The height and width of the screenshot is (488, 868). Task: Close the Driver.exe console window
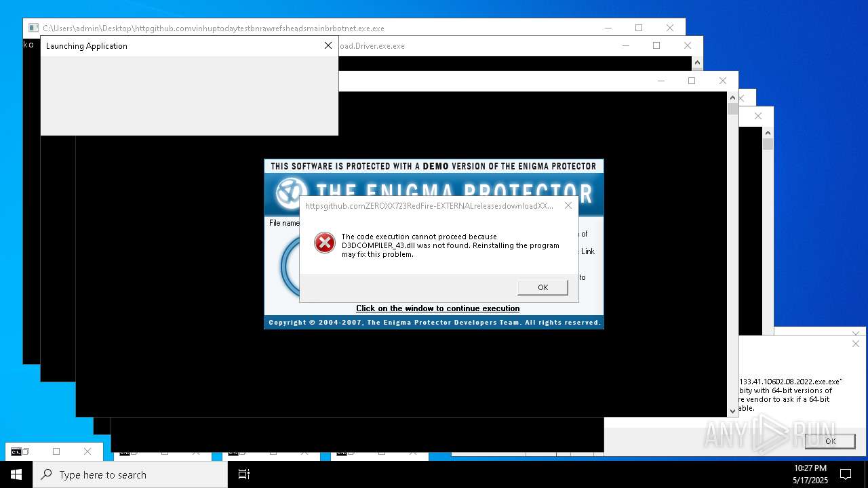(x=688, y=45)
